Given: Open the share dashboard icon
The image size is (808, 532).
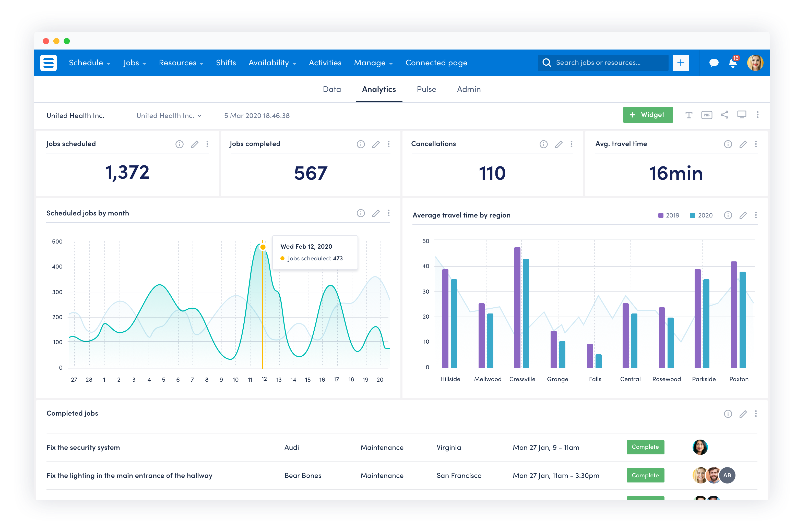Looking at the screenshot, I should pos(724,115).
